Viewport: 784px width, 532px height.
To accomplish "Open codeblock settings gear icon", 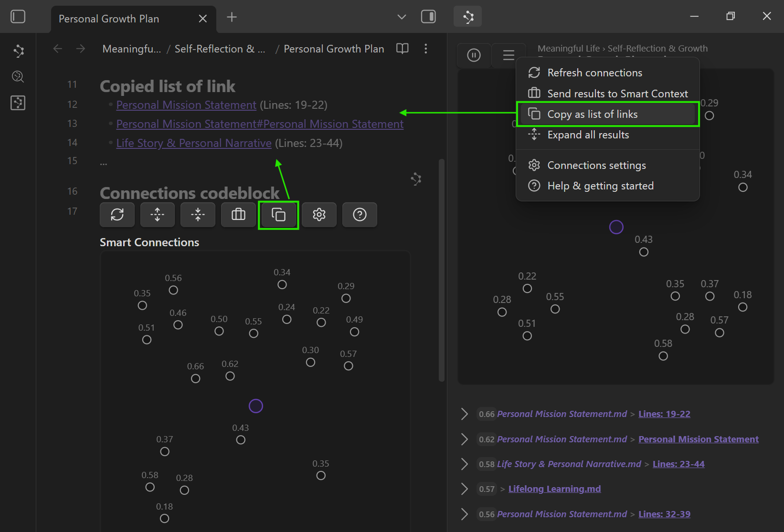I will click(319, 215).
